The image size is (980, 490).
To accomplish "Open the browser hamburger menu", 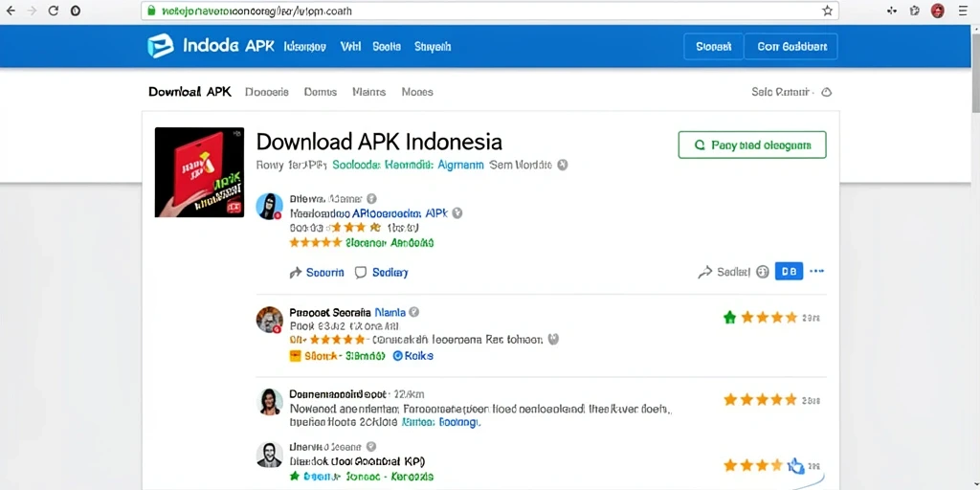I will pyautogui.click(x=963, y=11).
